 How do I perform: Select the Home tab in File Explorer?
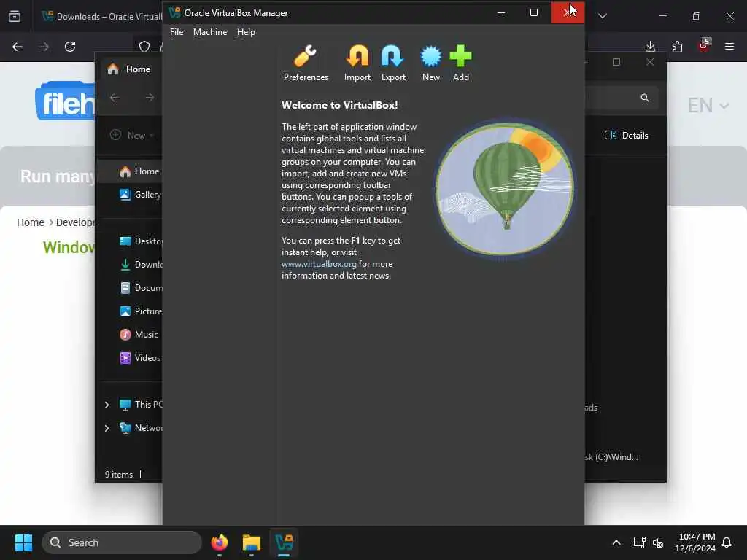[x=128, y=69]
